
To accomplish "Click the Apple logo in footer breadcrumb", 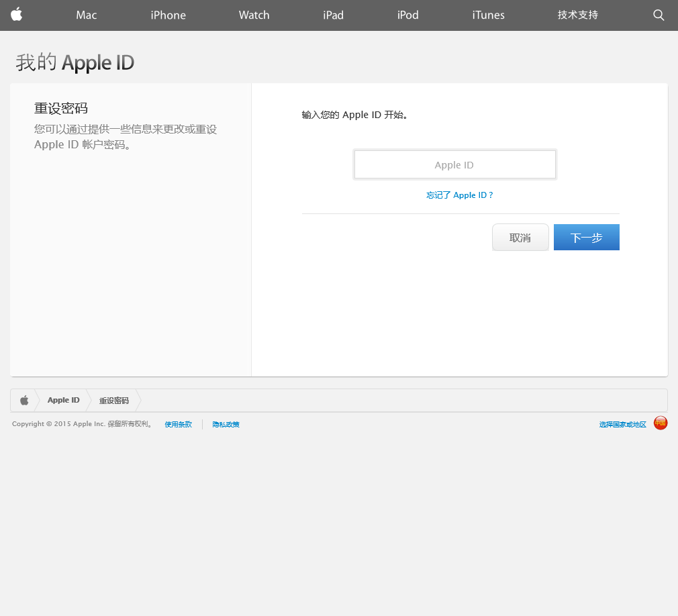I will point(24,401).
